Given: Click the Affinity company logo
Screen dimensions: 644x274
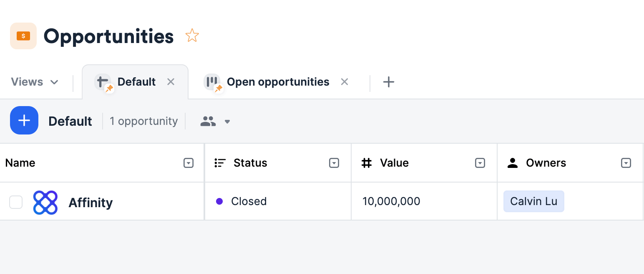Looking at the screenshot, I should pos(45,203).
